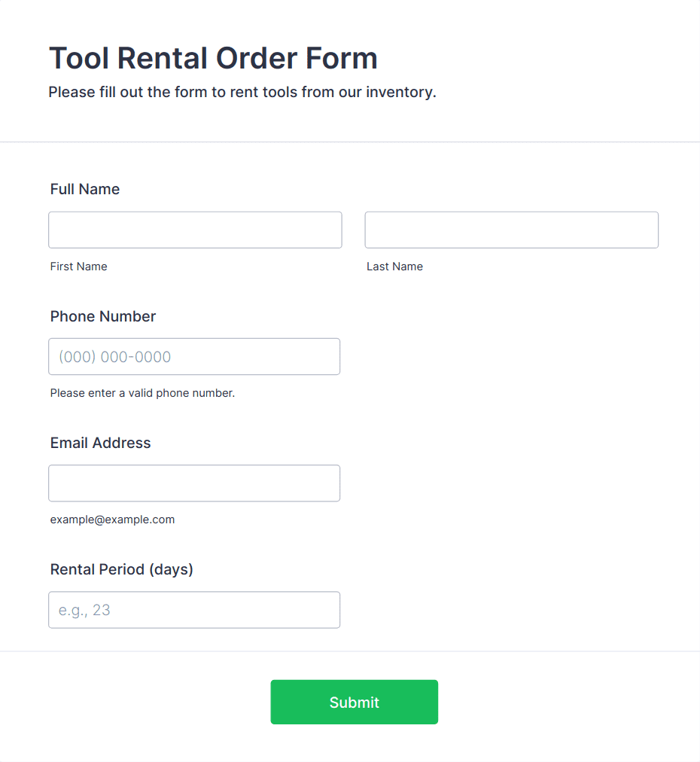Click the 'Full Name' field label
Viewport: 700px width, 762px height.
pos(85,189)
